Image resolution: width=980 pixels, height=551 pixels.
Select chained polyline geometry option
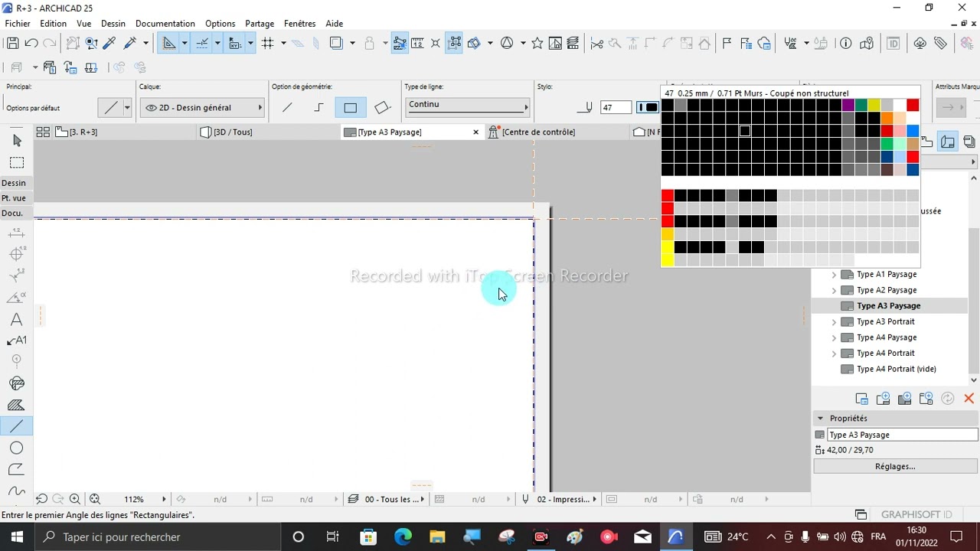point(318,108)
